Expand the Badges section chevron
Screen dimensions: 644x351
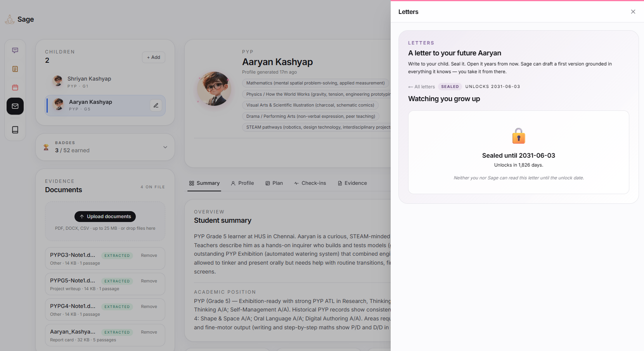165,147
